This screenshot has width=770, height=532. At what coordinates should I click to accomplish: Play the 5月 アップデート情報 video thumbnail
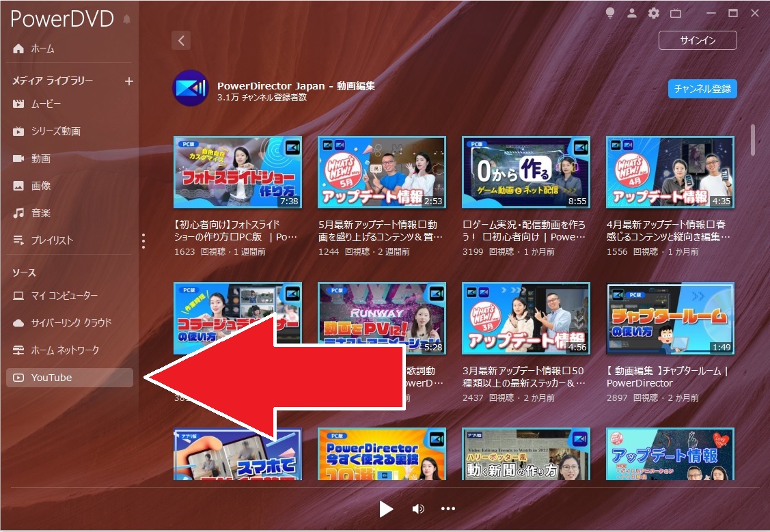382,172
